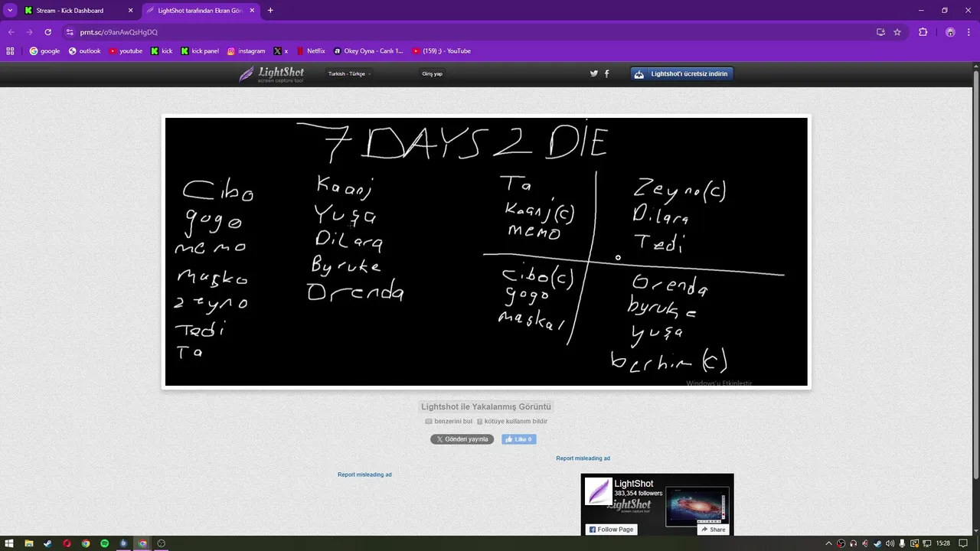View site information icon in the address bar
980x551 pixels.
click(70, 32)
